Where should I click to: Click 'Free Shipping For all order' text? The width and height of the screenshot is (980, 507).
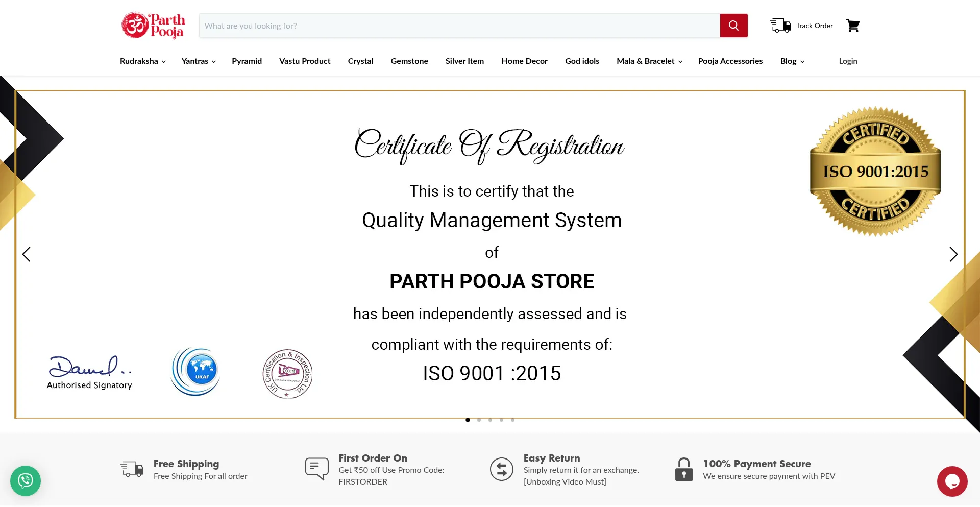[200, 476]
